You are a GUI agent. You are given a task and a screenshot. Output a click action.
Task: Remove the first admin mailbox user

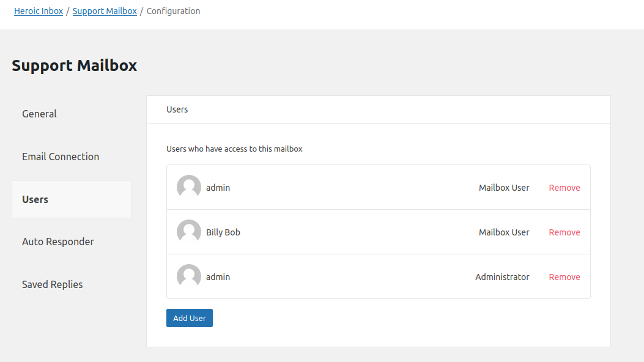564,187
